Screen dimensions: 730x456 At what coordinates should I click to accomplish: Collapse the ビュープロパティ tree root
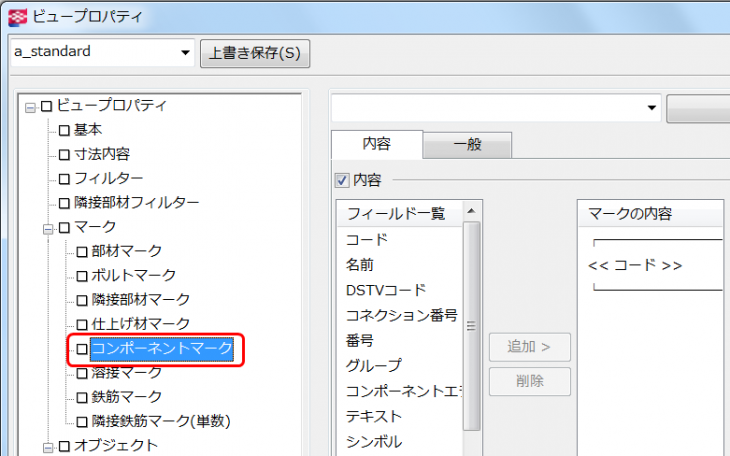(30, 108)
